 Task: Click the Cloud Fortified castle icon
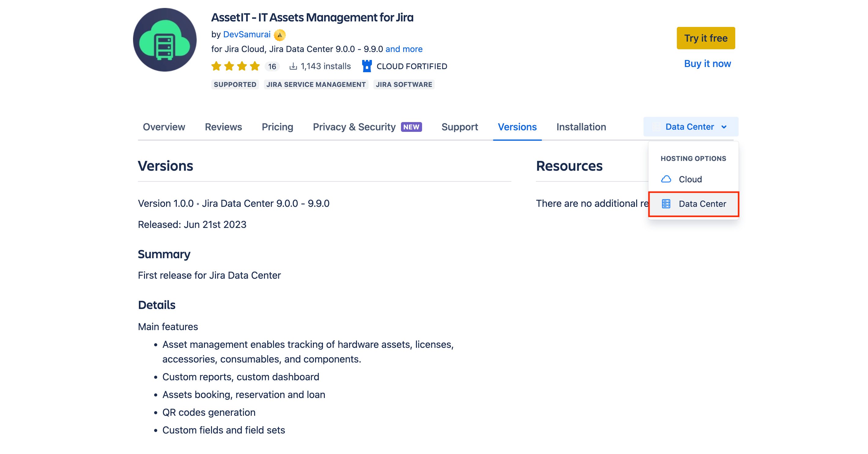pyautogui.click(x=367, y=66)
